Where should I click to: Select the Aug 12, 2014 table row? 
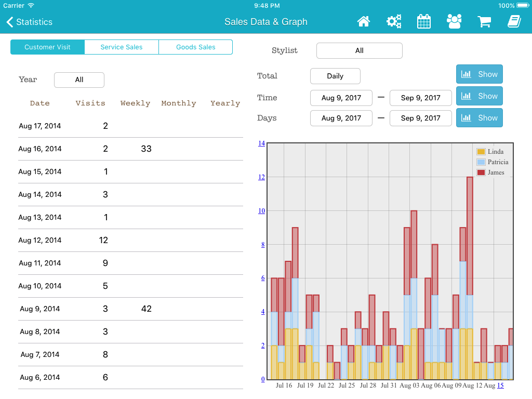tap(130, 241)
